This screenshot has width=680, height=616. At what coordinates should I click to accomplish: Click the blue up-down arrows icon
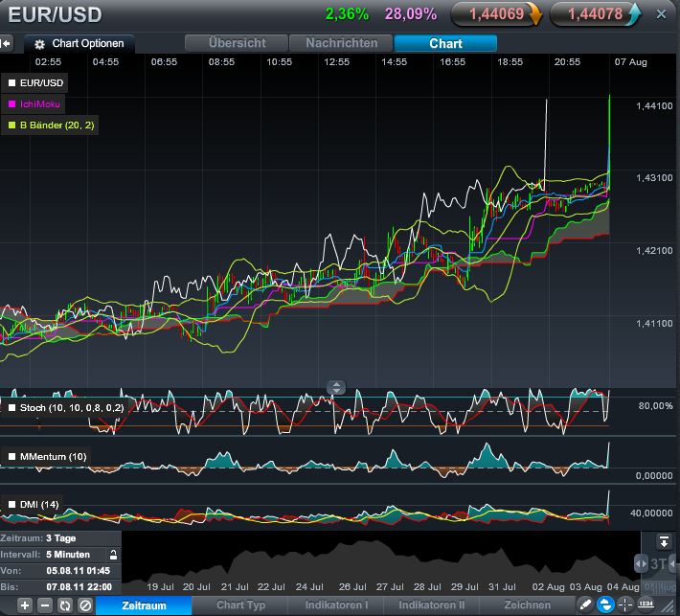coord(605,605)
